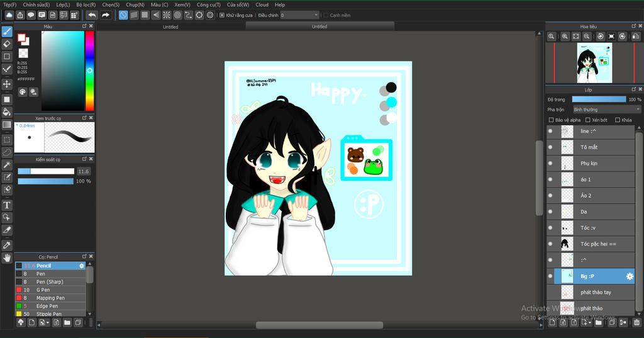Open the Lớp(L) menu
Screen dimensions: 644x338
pos(63,4)
